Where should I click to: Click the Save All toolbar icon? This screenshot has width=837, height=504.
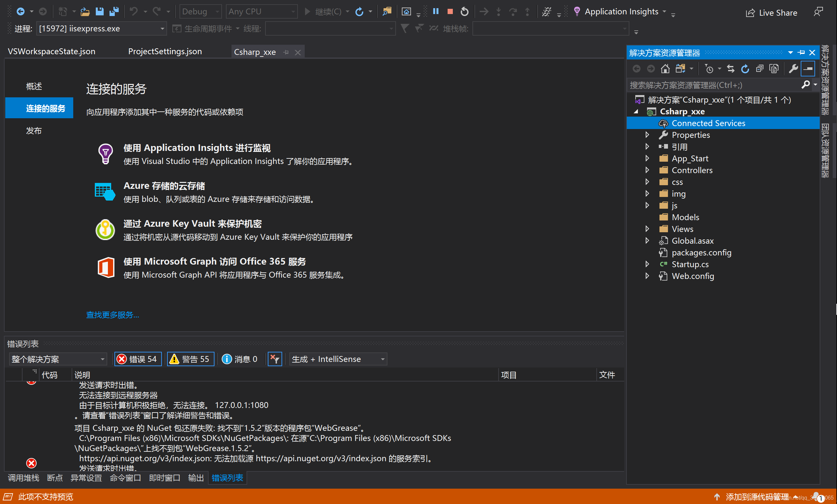click(114, 12)
